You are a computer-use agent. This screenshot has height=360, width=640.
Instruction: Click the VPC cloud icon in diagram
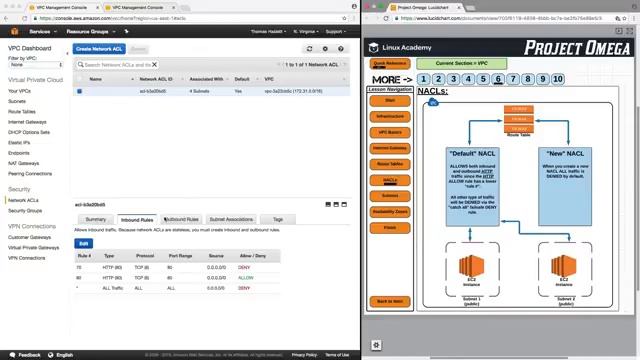[433, 102]
